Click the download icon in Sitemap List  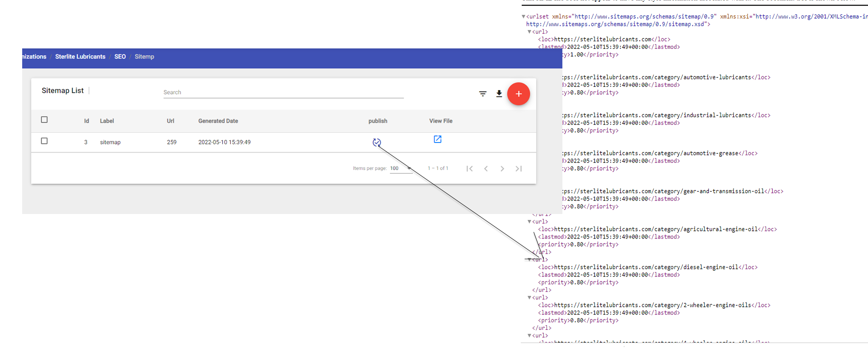[499, 94]
